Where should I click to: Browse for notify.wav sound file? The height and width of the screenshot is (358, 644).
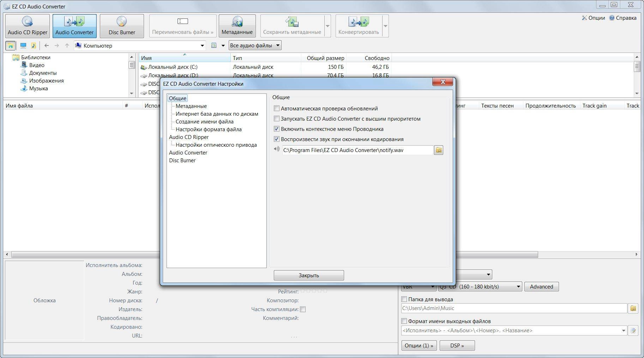(439, 150)
